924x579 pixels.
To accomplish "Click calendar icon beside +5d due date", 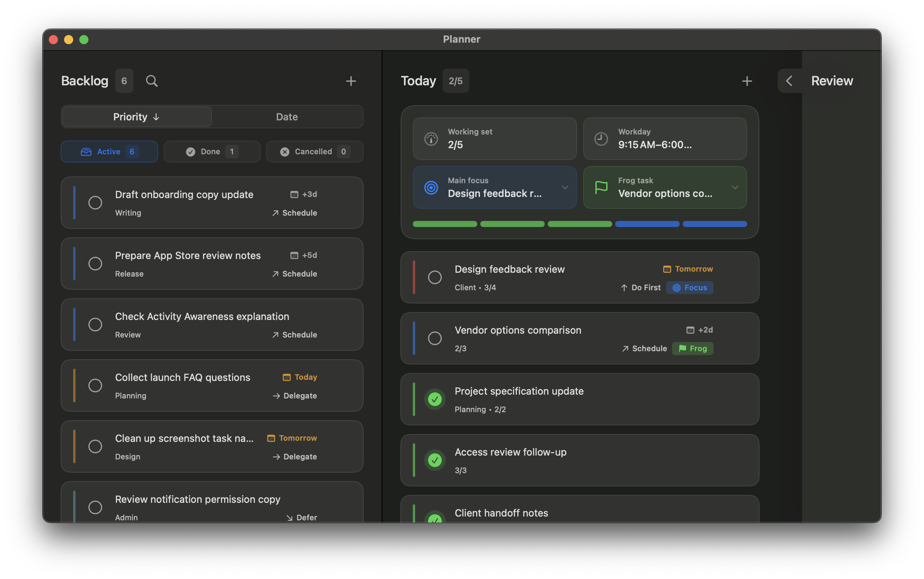I will click(x=294, y=256).
